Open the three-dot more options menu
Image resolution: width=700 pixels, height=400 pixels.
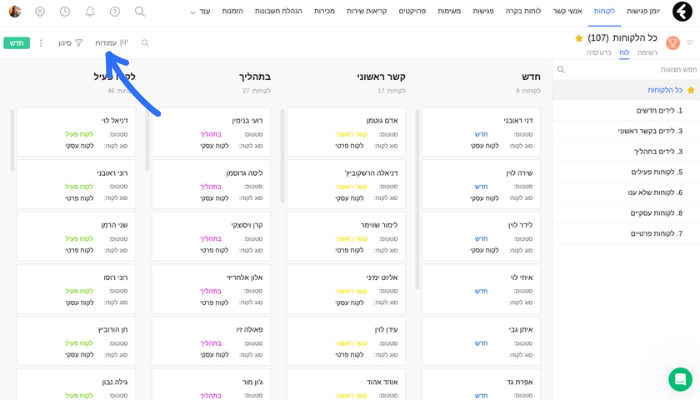click(41, 43)
